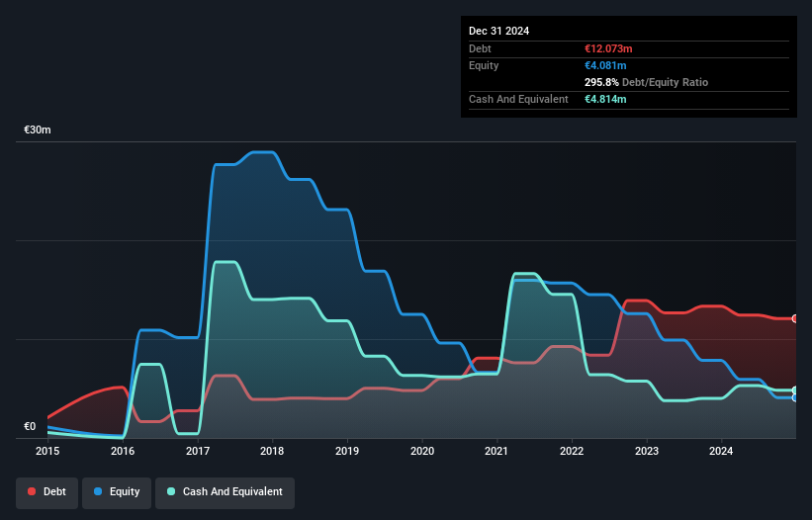812x520 pixels.
Task: Click the red Debt endpoint marker
Action: click(x=795, y=318)
